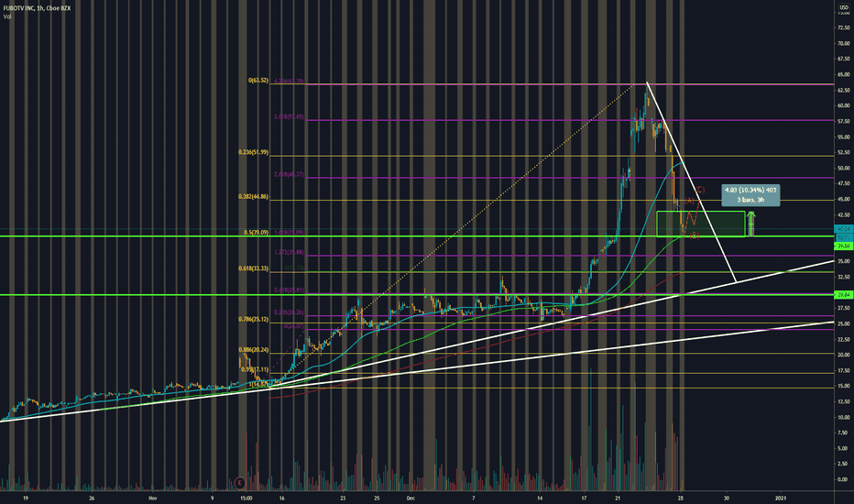
Task: Click the 28 date on time axis
Action: 681,498
